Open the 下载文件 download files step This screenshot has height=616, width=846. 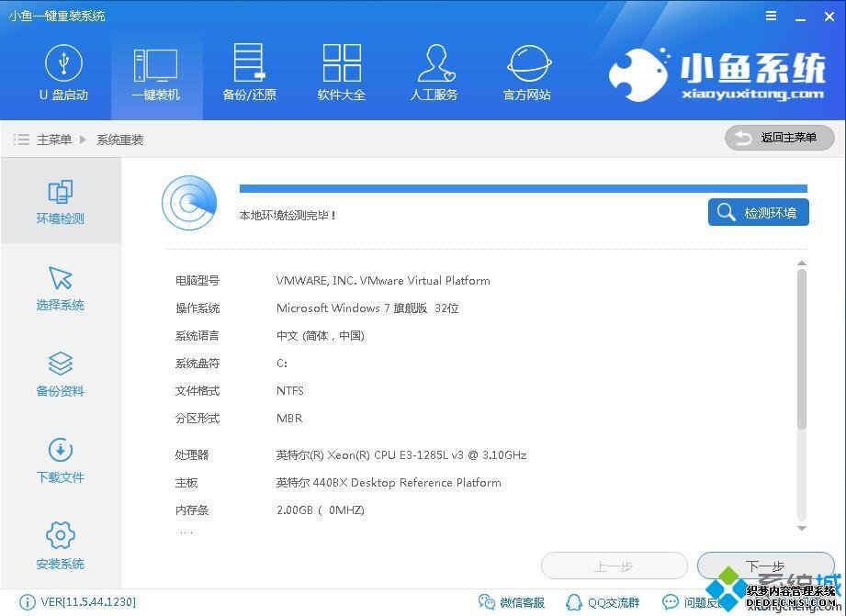coord(61,460)
